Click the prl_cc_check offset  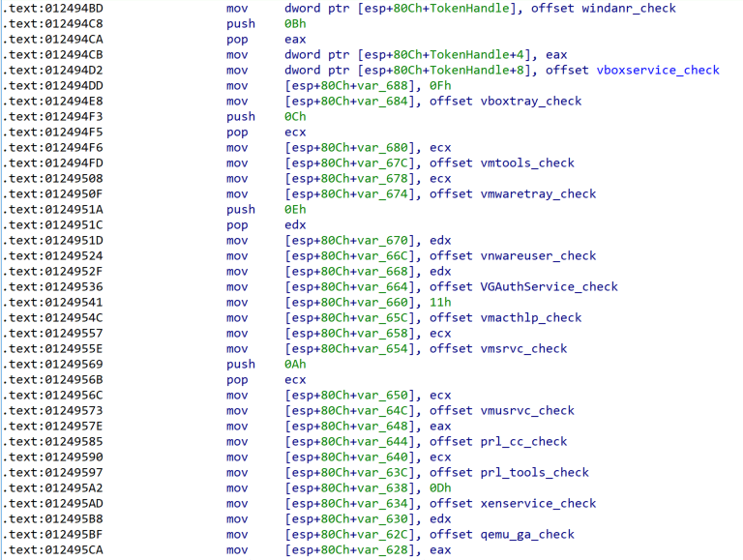pyautogui.click(x=523, y=442)
